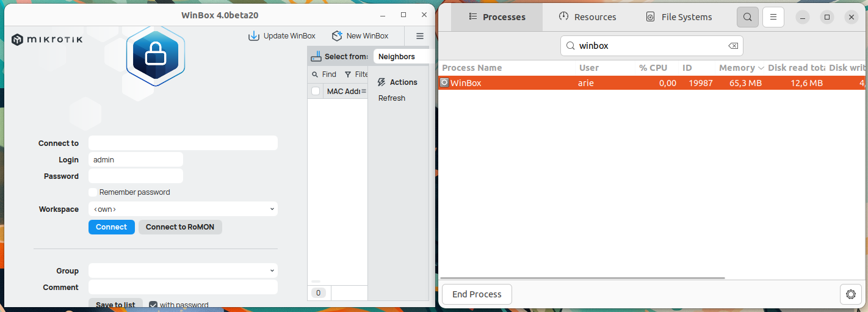Click the blue Connect button
Viewport: 868px width, 312px height.
[112, 227]
